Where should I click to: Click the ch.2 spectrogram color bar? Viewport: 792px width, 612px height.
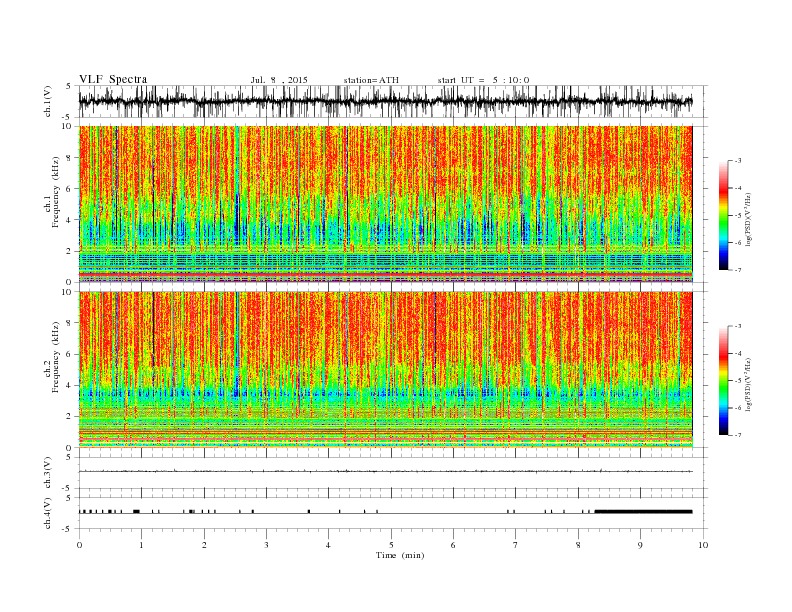click(x=723, y=380)
